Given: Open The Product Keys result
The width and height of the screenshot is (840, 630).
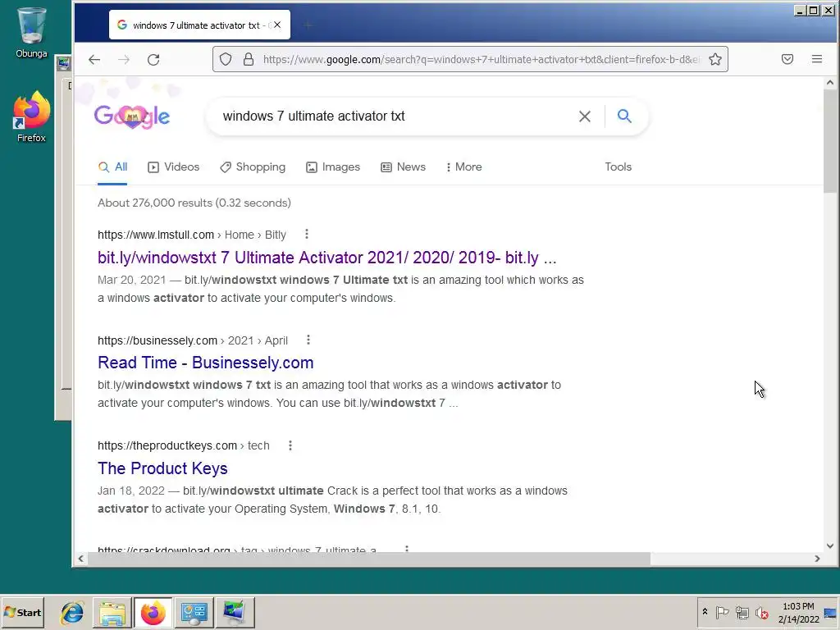Looking at the screenshot, I should [x=162, y=468].
